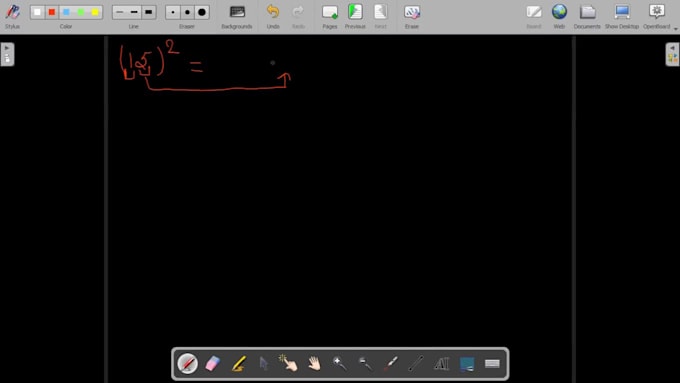Select the thick line width
680x383 pixels.
[x=148, y=12]
